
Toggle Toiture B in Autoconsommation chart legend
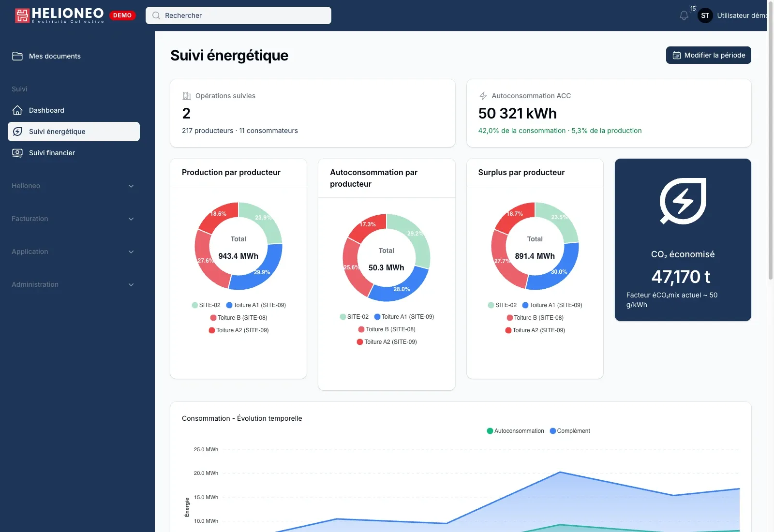point(387,329)
